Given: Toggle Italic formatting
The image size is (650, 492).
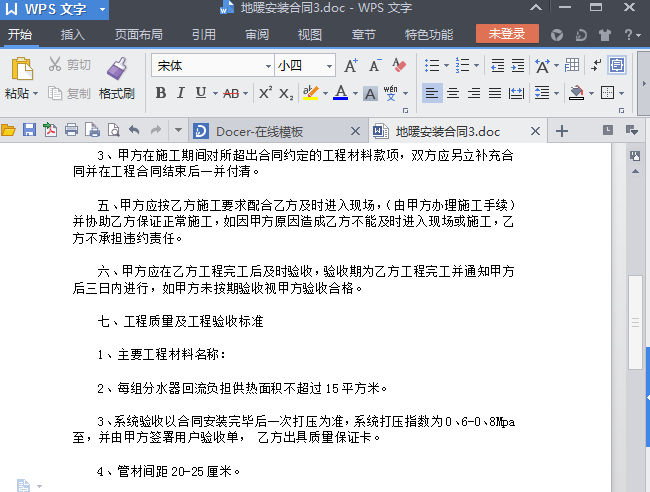Looking at the screenshot, I should coord(180,93).
